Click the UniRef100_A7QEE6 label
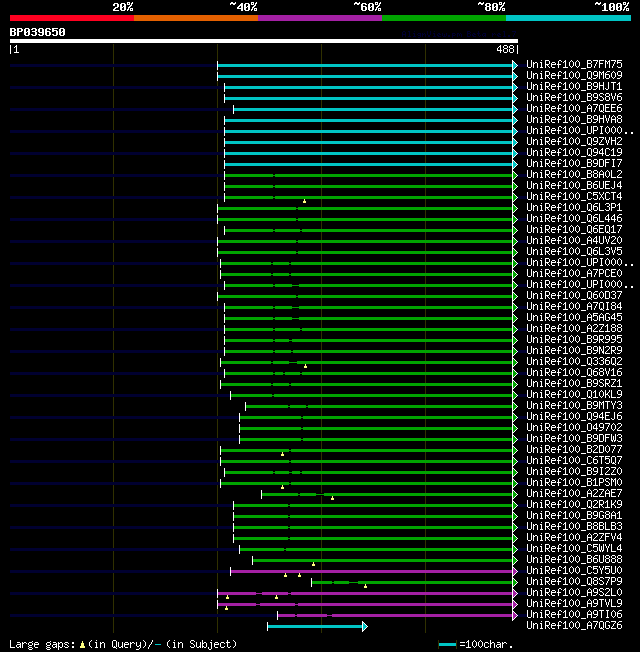640x652 pixels. point(574,109)
